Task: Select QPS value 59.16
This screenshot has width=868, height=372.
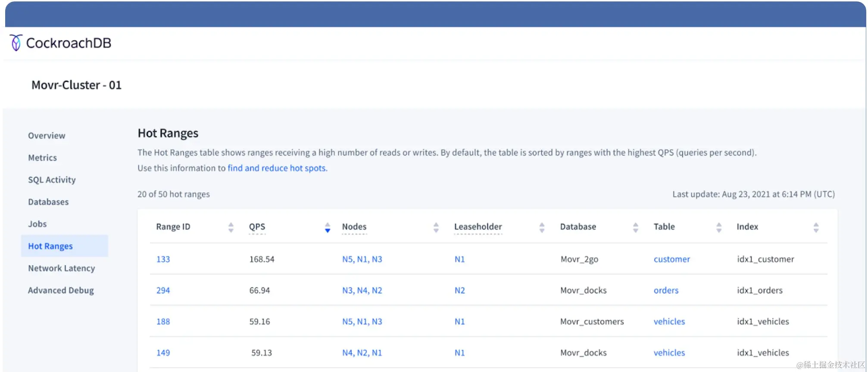Action: pyautogui.click(x=259, y=322)
